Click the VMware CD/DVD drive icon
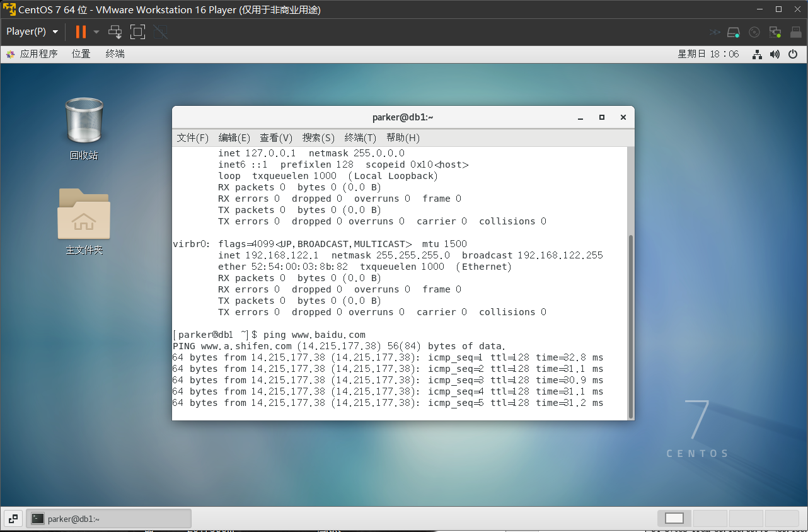The height and width of the screenshot is (532, 808). [x=754, y=32]
